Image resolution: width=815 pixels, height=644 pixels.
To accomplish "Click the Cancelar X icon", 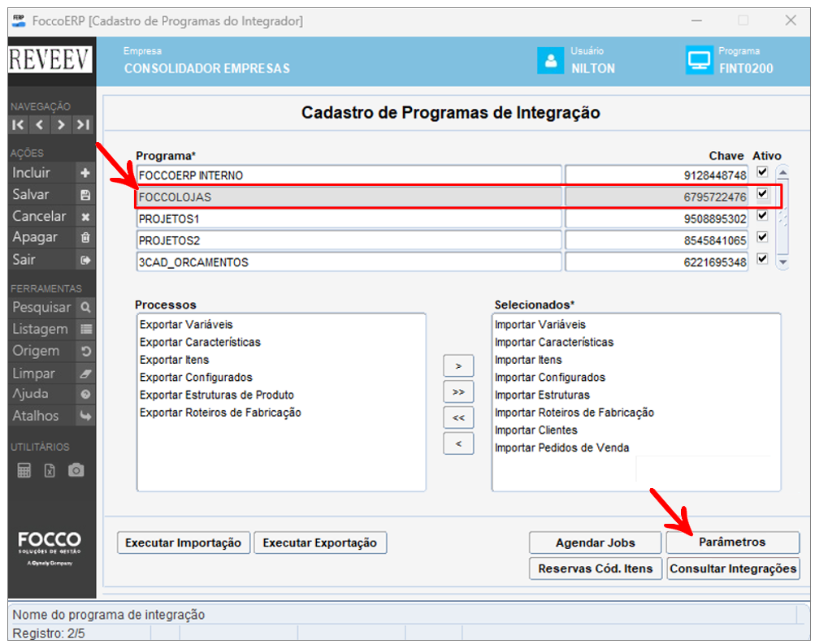I will (85, 217).
